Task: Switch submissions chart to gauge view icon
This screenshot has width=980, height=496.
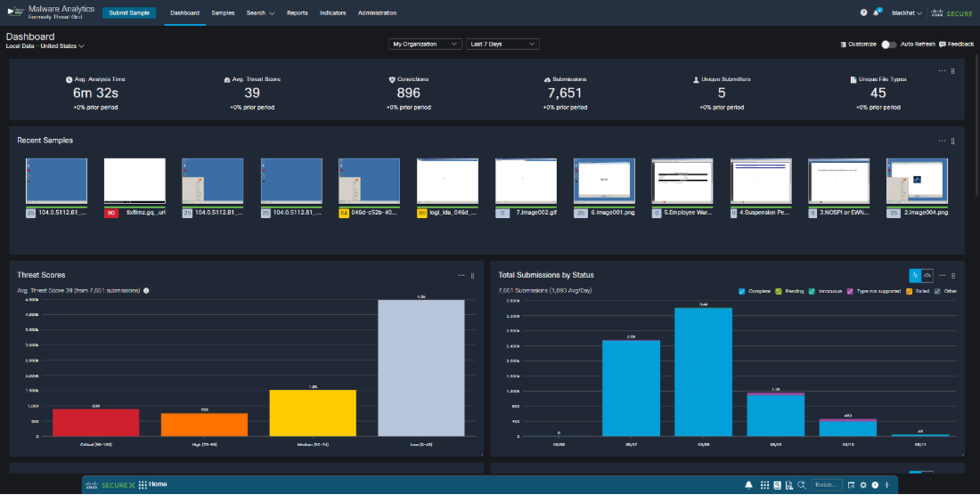Action: 927,275
